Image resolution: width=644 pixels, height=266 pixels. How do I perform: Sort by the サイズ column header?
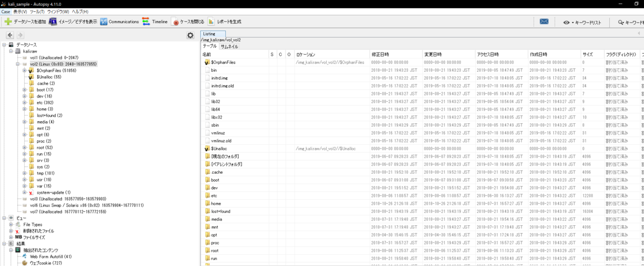click(x=592, y=55)
